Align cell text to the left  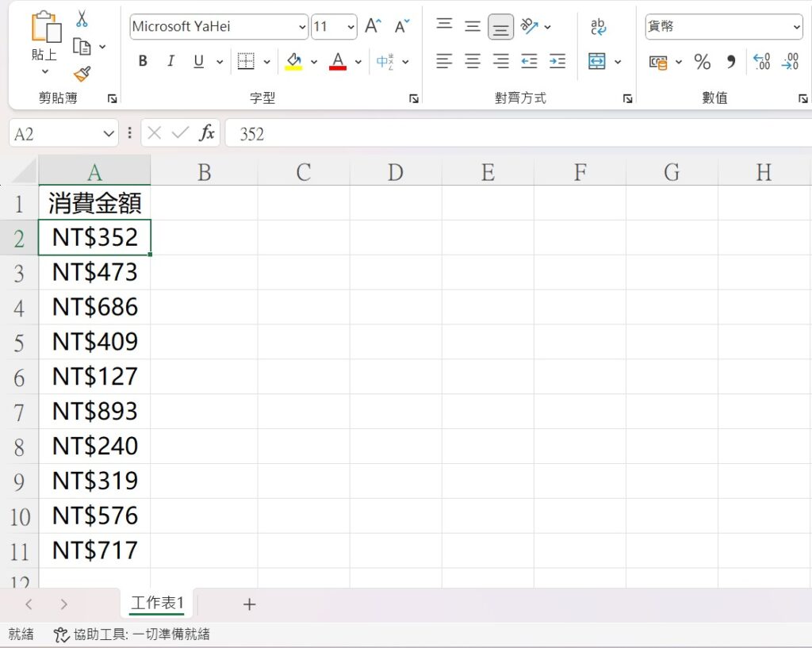[444, 61]
